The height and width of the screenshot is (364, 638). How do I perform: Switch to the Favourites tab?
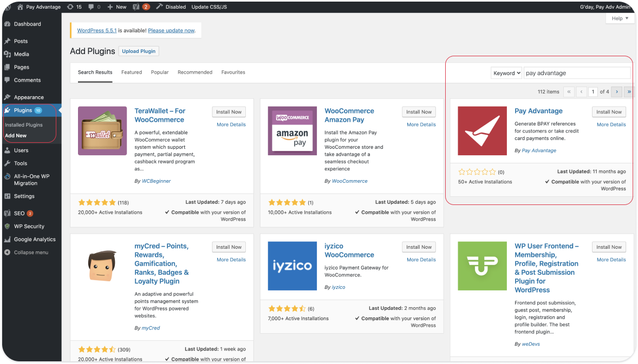coord(233,72)
